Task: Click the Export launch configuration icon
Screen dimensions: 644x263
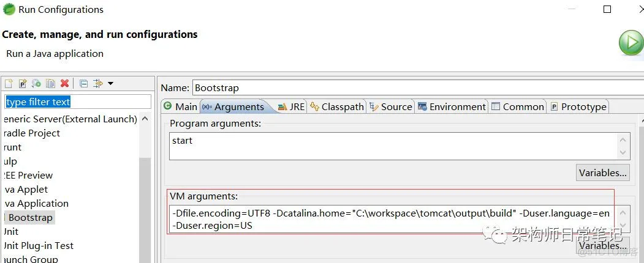Action: coord(37,83)
